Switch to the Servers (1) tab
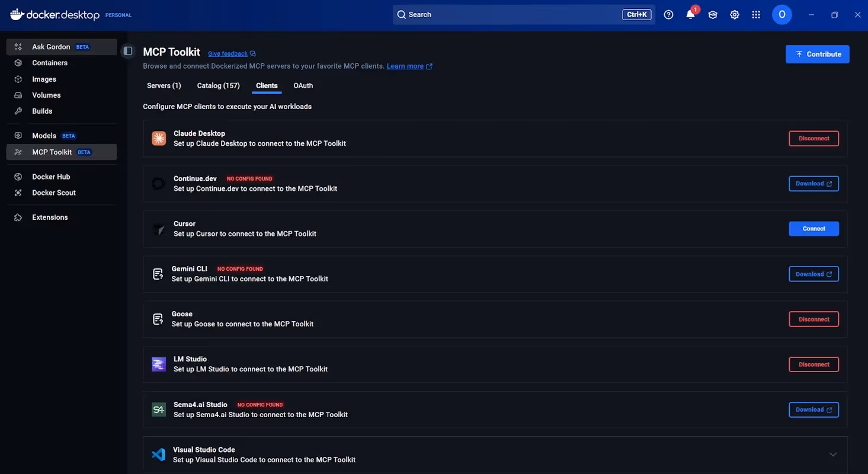 point(164,86)
